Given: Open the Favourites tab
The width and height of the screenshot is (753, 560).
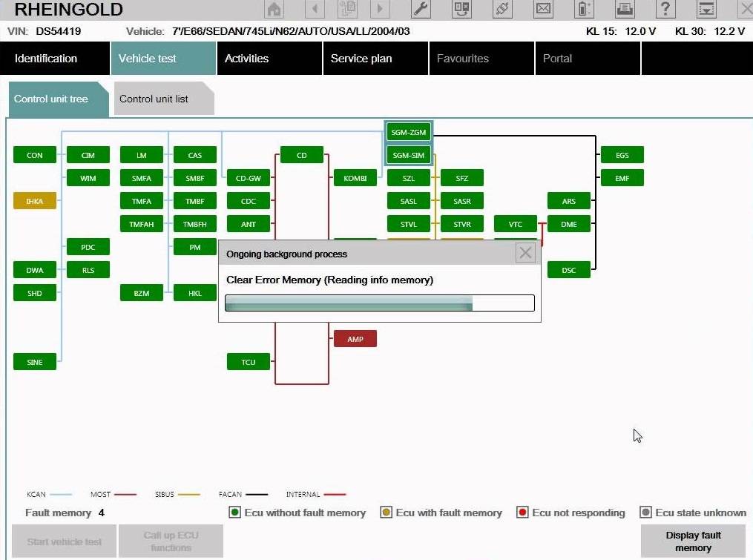Looking at the screenshot, I should point(481,58).
